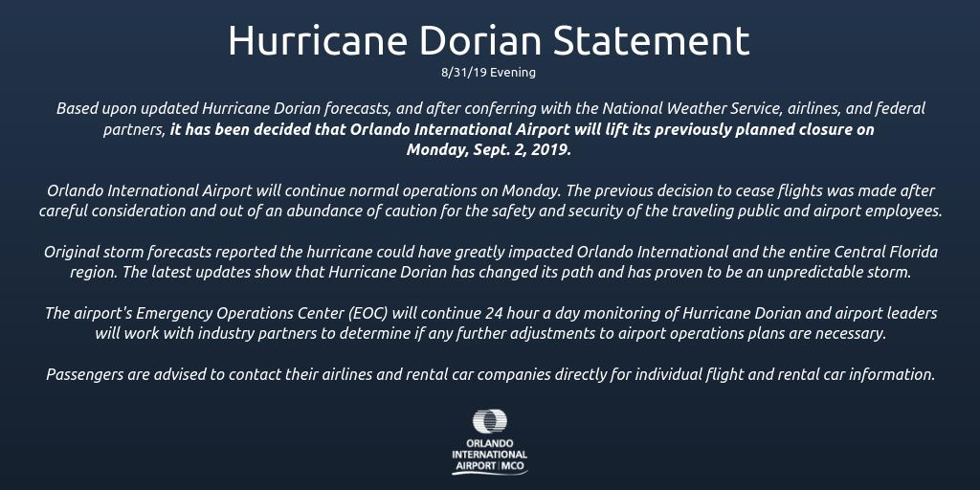Click the Orlando International Airport globe logo
The height and width of the screenshot is (490, 980).
[x=490, y=421]
